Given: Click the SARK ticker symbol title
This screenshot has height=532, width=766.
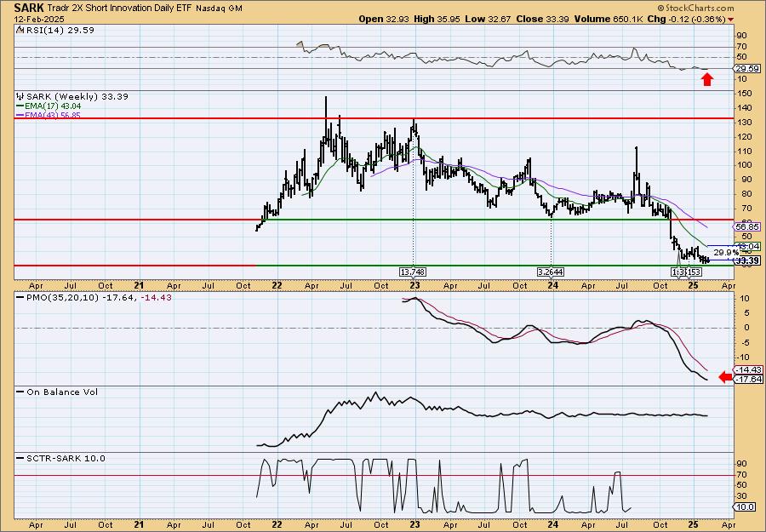Looking at the screenshot, I should [x=29, y=8].
